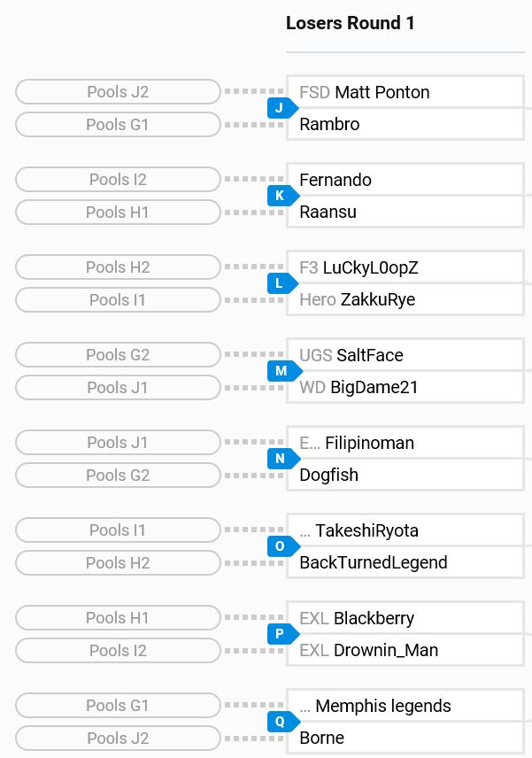Viewport: 532px width, 758px height.
Task: Open match P blue badge
Action: click(x=282, y=634)
